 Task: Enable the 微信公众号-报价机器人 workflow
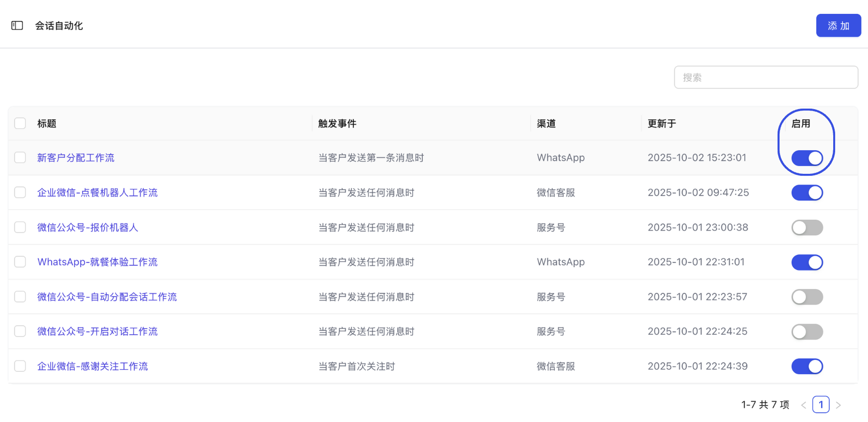coord(807,227)
